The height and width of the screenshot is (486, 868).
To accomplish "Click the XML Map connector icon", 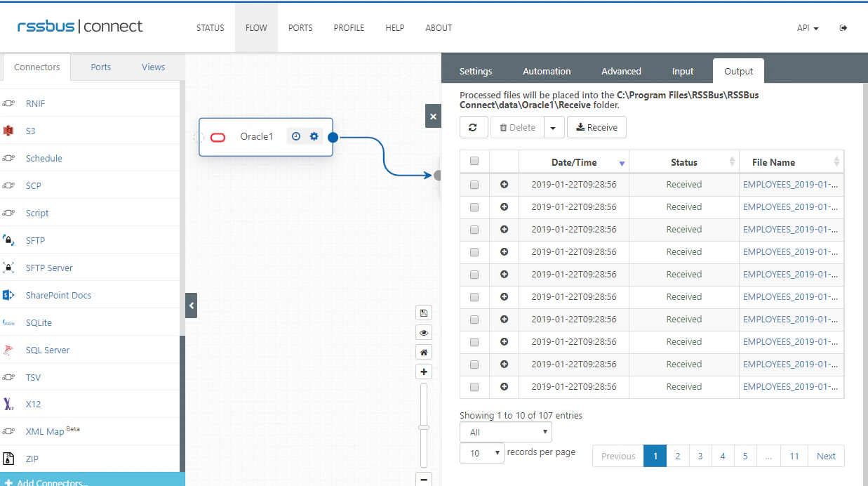I will pos(8,431).
